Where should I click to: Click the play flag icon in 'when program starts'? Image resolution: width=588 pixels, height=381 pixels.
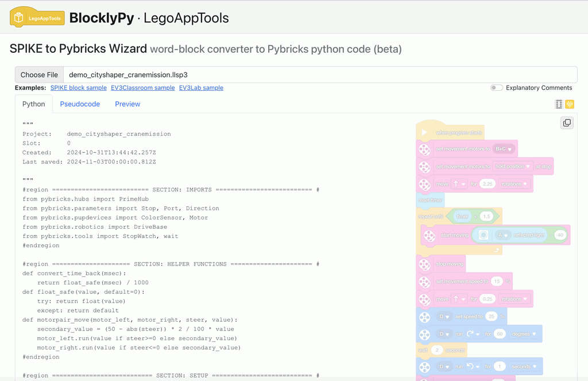(424, 133)
